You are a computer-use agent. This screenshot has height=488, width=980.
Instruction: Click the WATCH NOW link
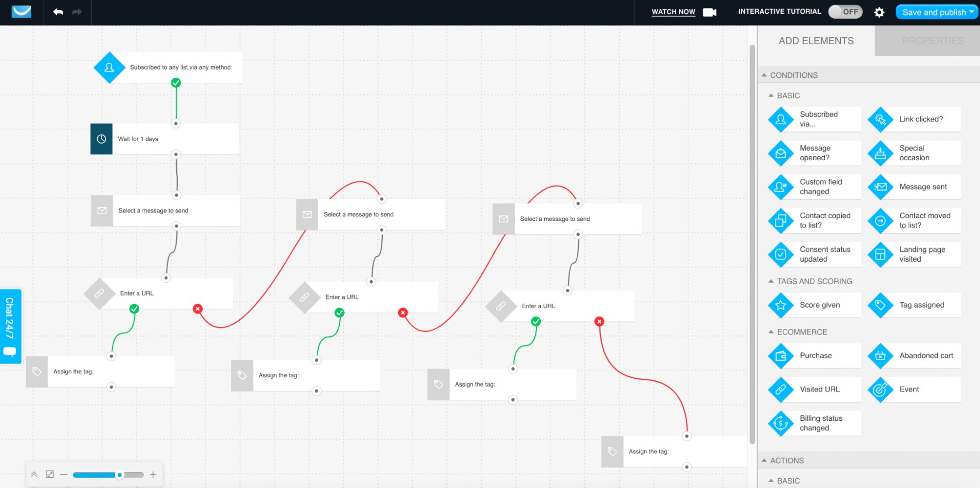coord(673,12)
